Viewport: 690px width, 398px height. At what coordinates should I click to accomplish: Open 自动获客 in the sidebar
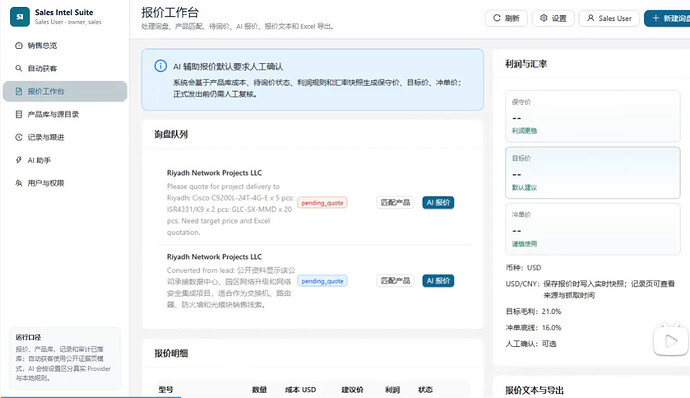pos(65,68)
